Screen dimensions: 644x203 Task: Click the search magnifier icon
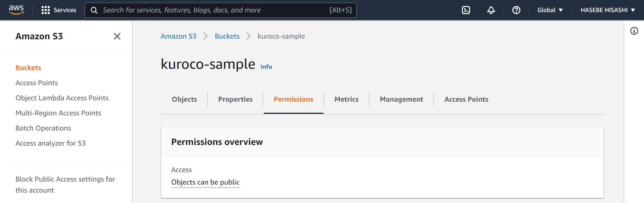click(94, 10)
